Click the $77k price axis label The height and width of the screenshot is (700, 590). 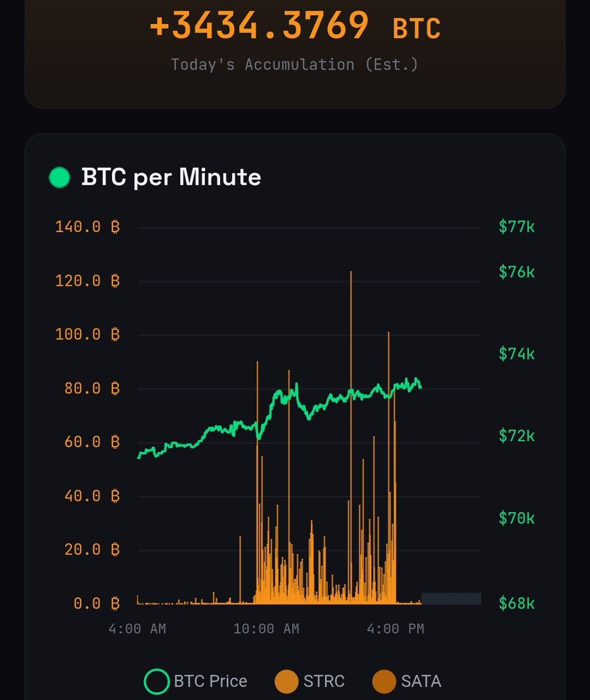[x=516, y=226]
